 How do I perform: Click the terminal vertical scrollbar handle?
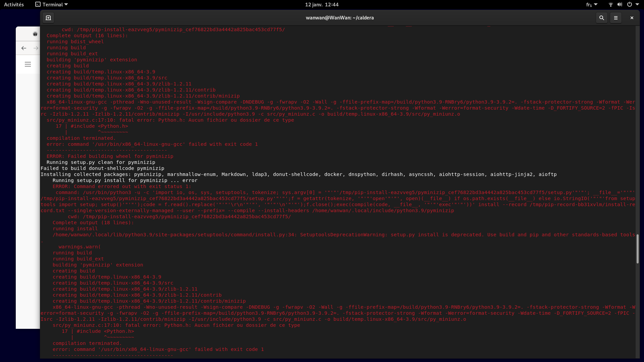637,249
